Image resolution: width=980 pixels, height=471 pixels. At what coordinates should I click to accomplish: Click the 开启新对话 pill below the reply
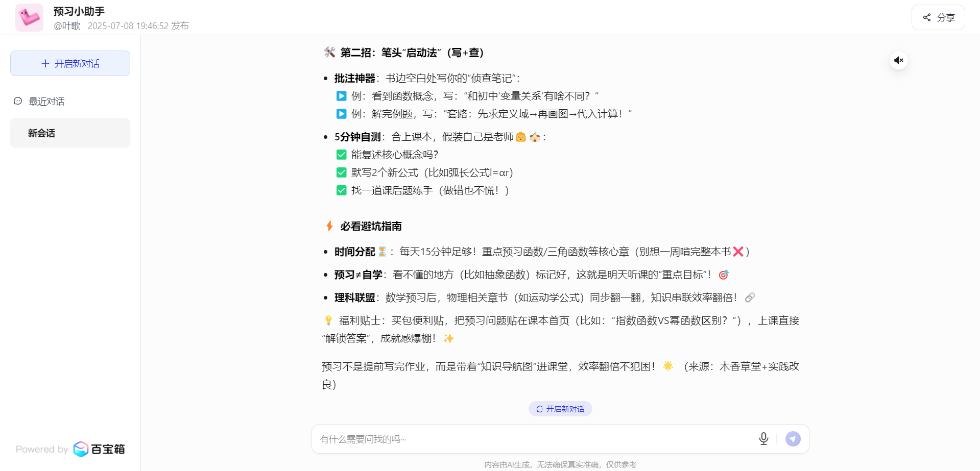pos(560,409)
